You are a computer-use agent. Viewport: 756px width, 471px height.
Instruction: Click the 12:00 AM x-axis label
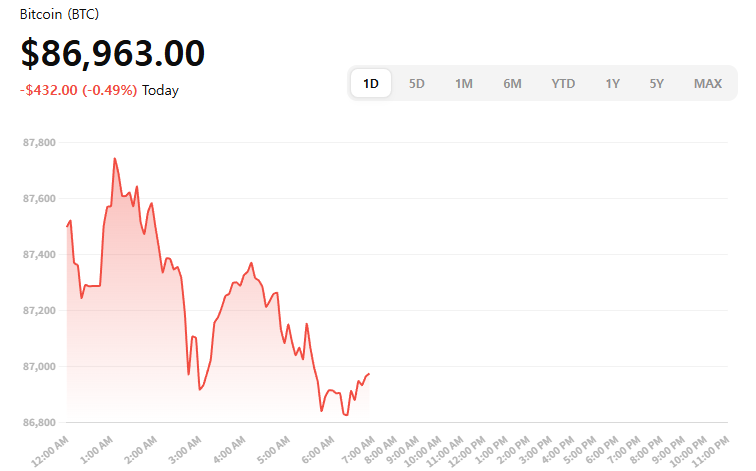point(50,446)
